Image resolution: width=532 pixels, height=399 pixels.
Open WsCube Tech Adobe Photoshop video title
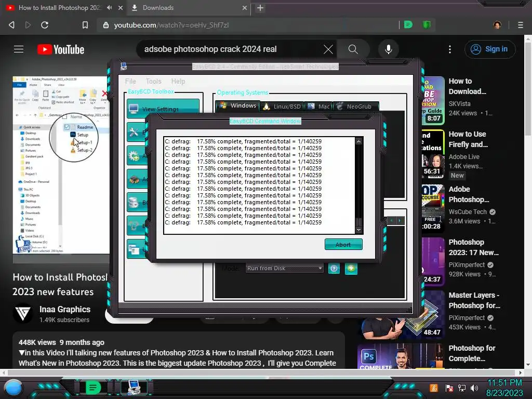pos(469,194)
